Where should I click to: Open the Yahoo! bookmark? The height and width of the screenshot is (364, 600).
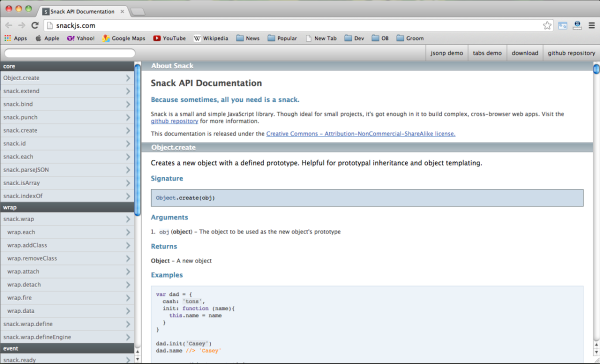click(x=80, y=38)
